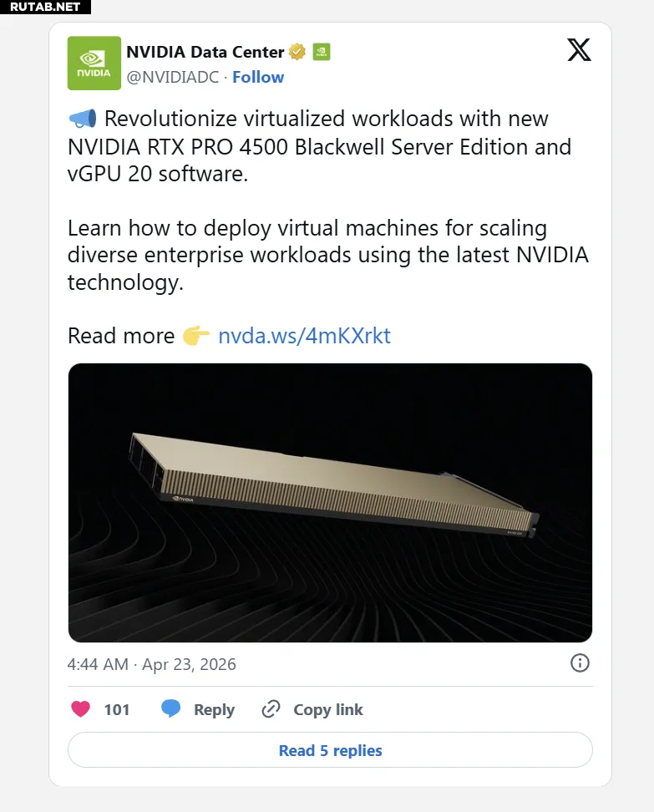Open the X logo link

pos(579,50)
